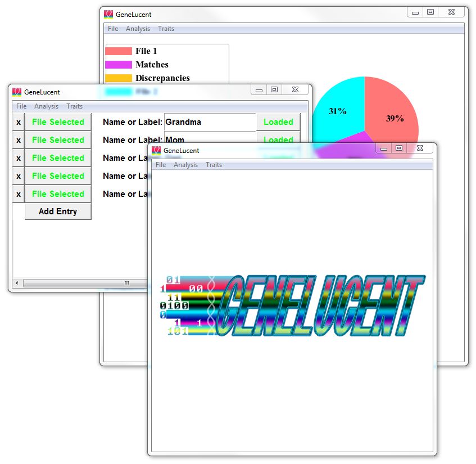This screenshot has width=476, height=464.
Task: Click 'Name or Label:' text beside Grandma
Action: click(x=133, y=122)
